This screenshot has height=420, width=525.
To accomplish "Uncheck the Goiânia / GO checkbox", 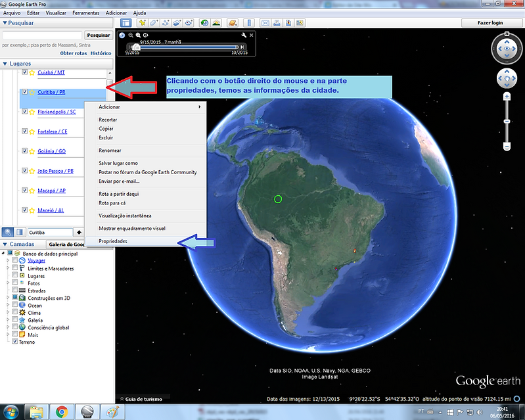I will (x=24, y=151).
